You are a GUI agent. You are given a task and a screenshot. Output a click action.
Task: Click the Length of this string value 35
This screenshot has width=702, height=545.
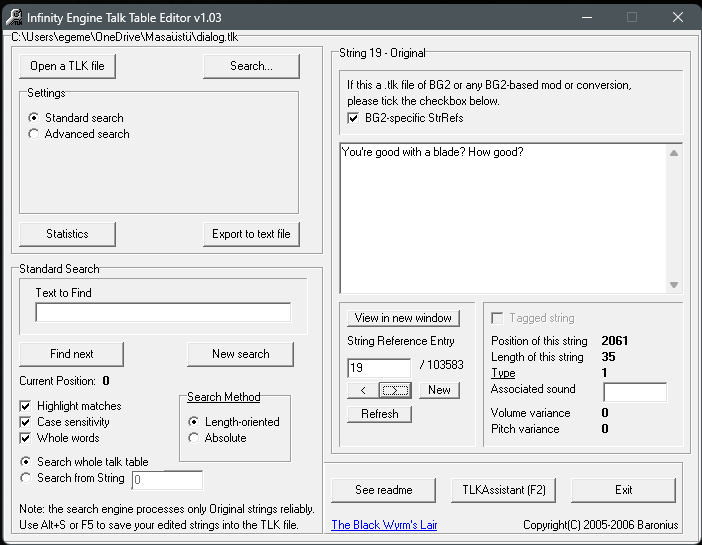608,357
